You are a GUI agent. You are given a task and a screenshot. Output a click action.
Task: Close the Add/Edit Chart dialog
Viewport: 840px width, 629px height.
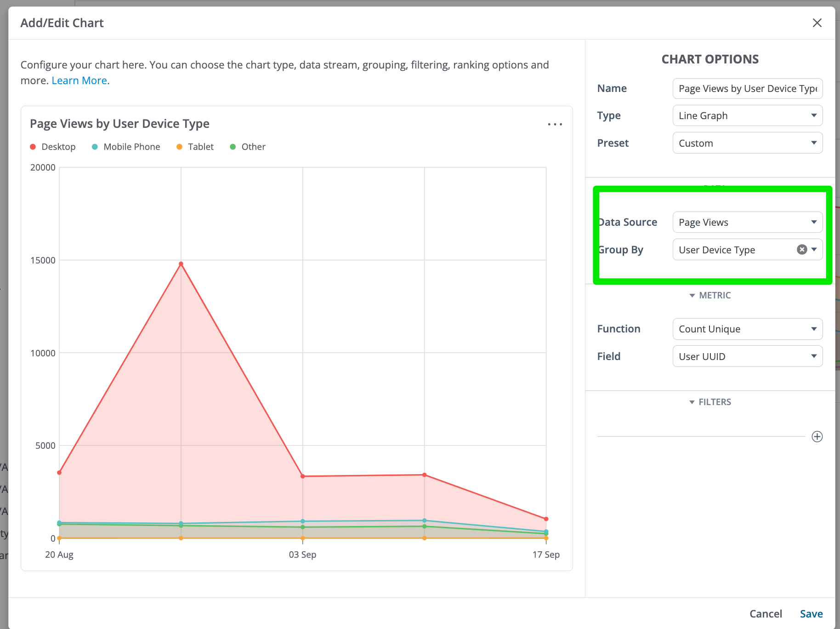(x=817, y=23)
